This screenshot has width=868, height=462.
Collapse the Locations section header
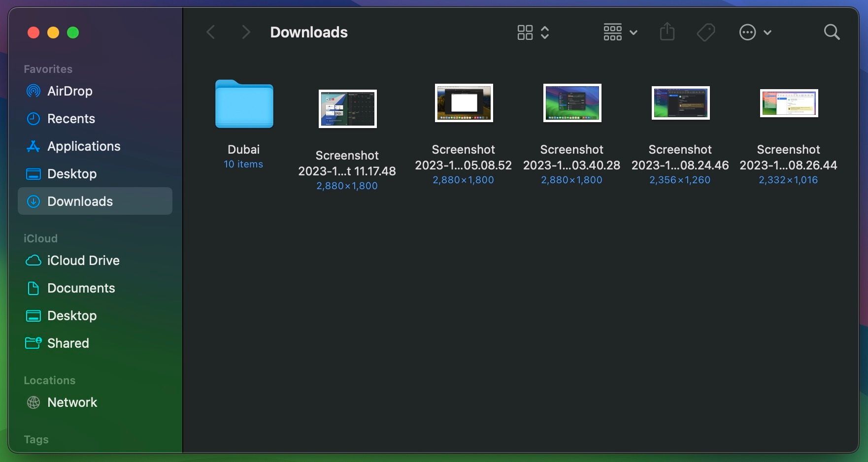(x=49, y=380)
